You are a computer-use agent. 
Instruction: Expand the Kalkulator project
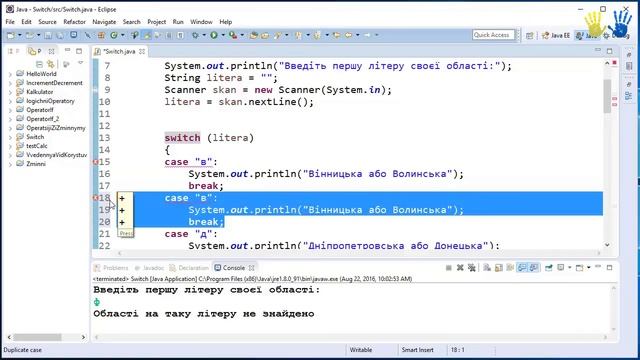pyautogui.click(x=10, y=92)
